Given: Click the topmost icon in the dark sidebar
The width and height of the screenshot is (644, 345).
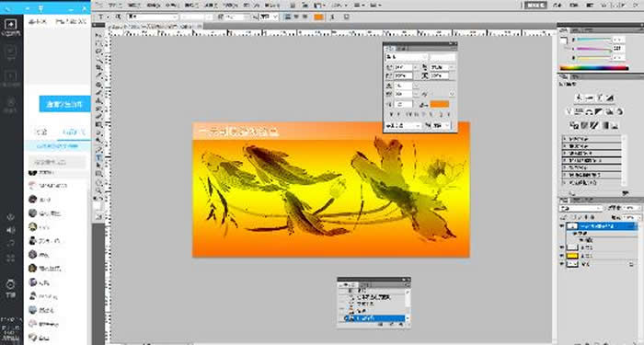Looking at the screenshot, I should tap(11, 25).
